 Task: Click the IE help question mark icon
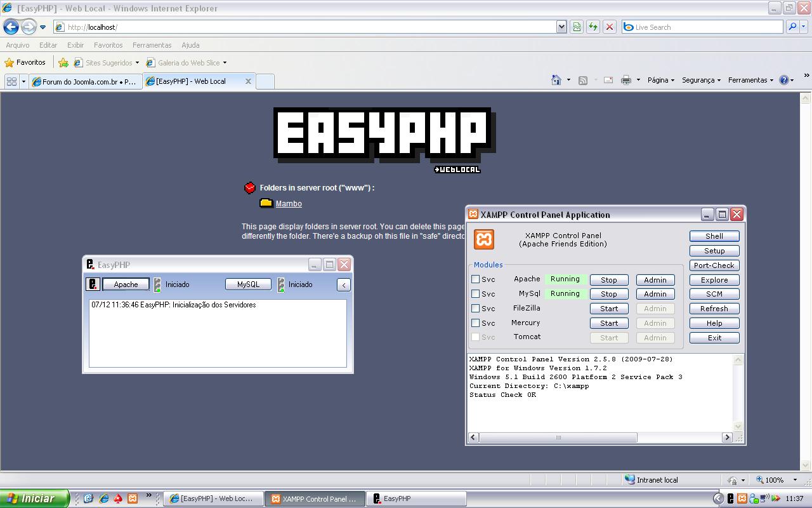tap(783, 80)
